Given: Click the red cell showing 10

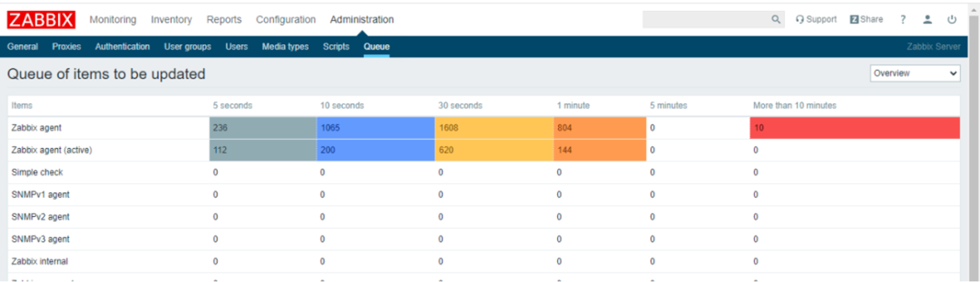Looking at the screenshot, I should point(855,128).
